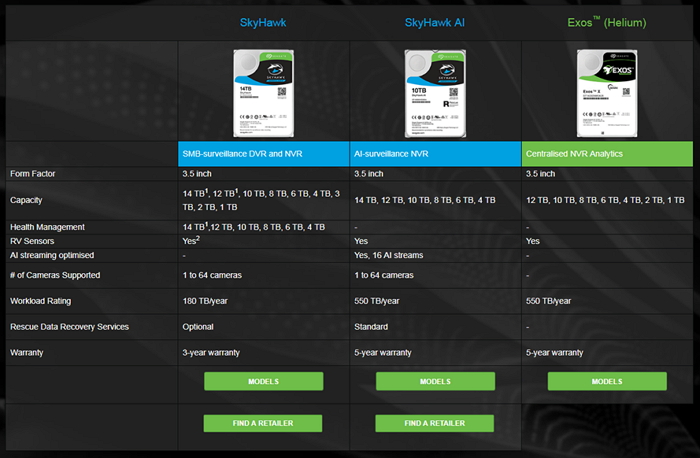This screenshot has height=458, width=700.
Task: Click Exos 550 TB/year workload value
Action: tap(549, 301)
